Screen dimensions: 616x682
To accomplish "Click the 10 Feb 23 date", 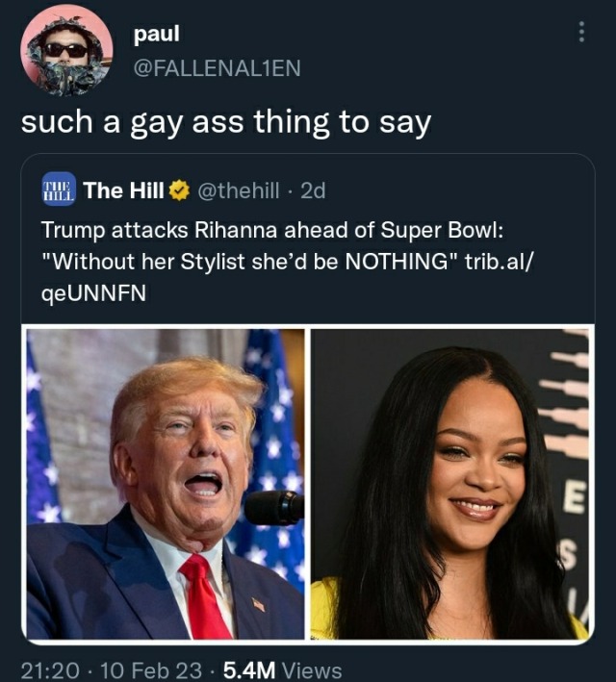I will (x=151, y=669).
